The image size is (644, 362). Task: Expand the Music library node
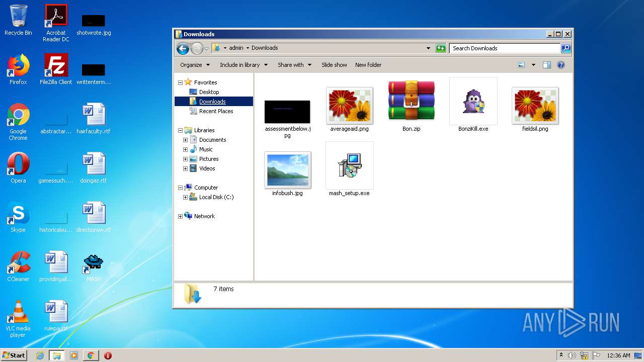pos(185,149)
